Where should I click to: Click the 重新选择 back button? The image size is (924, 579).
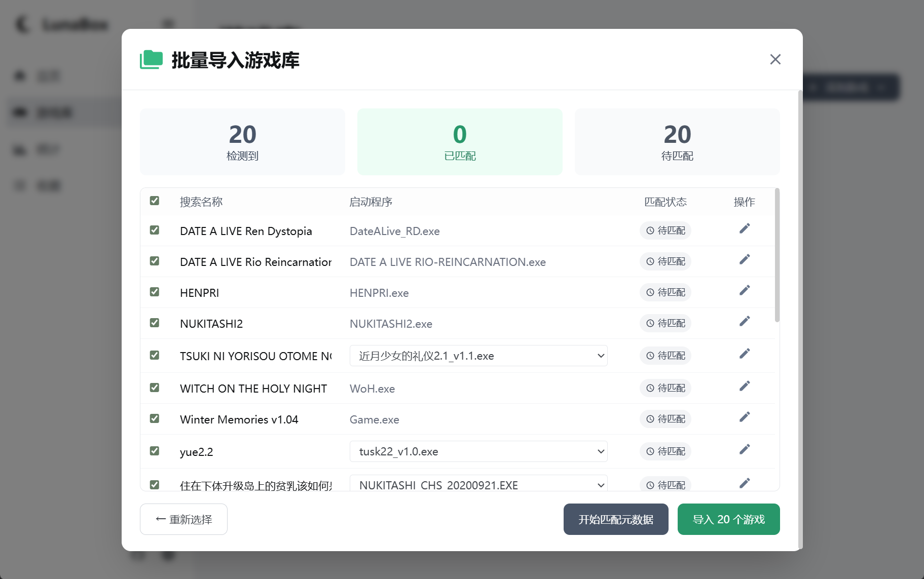183,519
